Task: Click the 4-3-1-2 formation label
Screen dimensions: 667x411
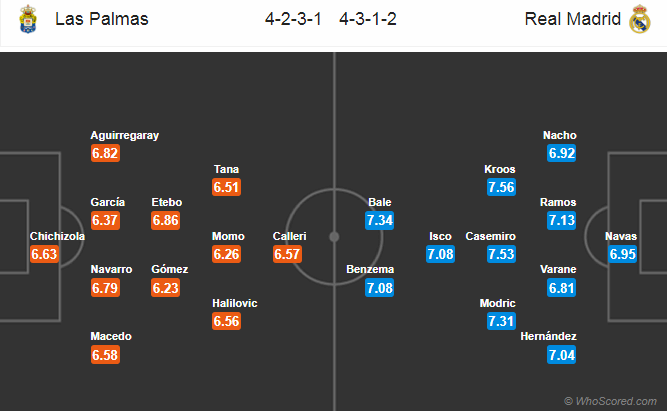Action: pos(368,19)
